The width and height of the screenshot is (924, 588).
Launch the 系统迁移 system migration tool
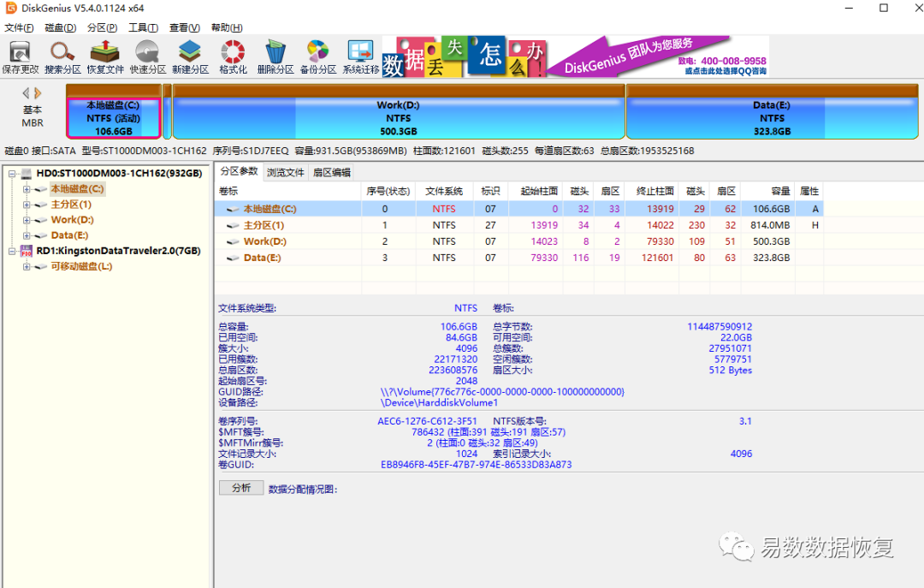(x=361, y=57)
